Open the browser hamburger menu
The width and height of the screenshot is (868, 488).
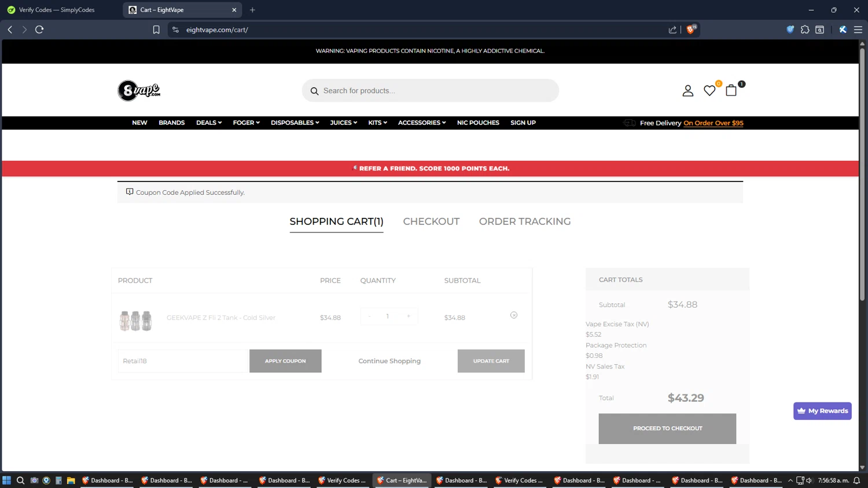(858, 29)
